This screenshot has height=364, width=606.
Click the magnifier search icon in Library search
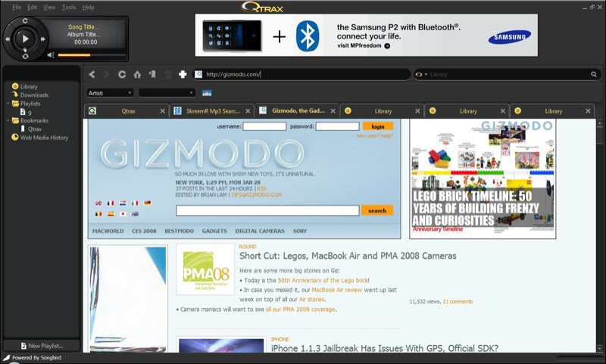[x=594, y=74]
